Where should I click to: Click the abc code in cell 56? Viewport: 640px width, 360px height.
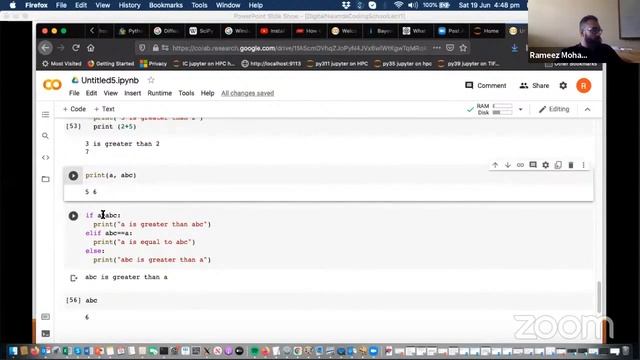pyautogui.click(x=91, y=300)
